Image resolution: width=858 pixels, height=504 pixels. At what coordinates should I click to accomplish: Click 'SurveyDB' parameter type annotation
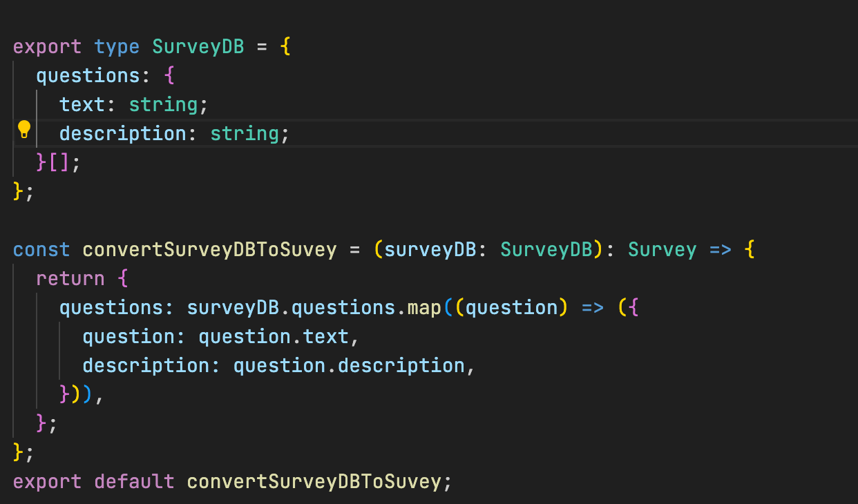[x=546, y=250]
